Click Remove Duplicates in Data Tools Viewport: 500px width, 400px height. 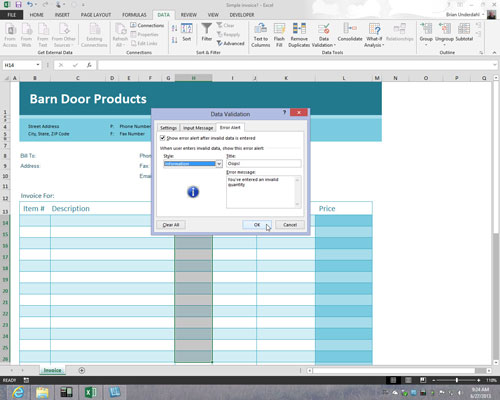[299, 35]
